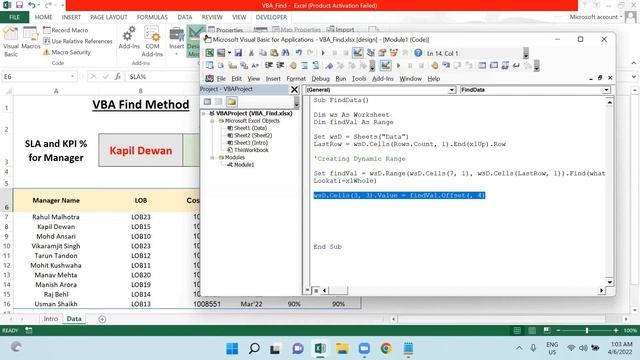Select Sheet1 (Data) in Project tree
The height and width of the screenshot is (360, 640).
[247, 128]
